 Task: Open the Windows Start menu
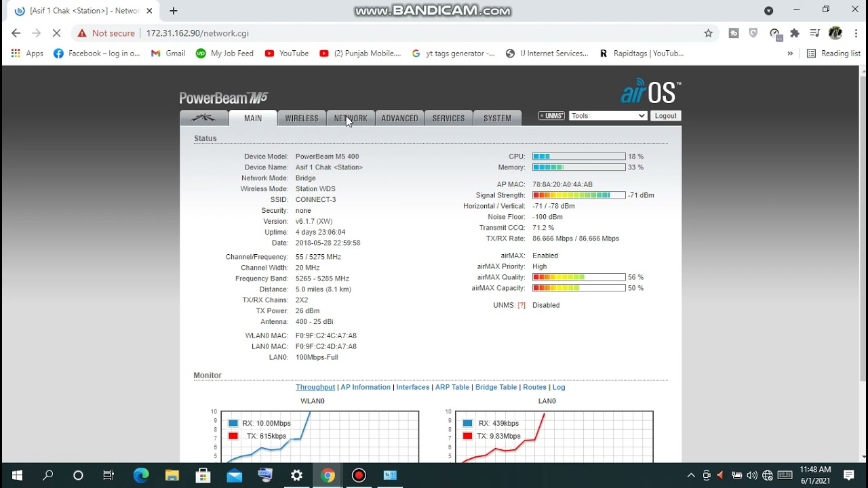click(x=16, y=475)
